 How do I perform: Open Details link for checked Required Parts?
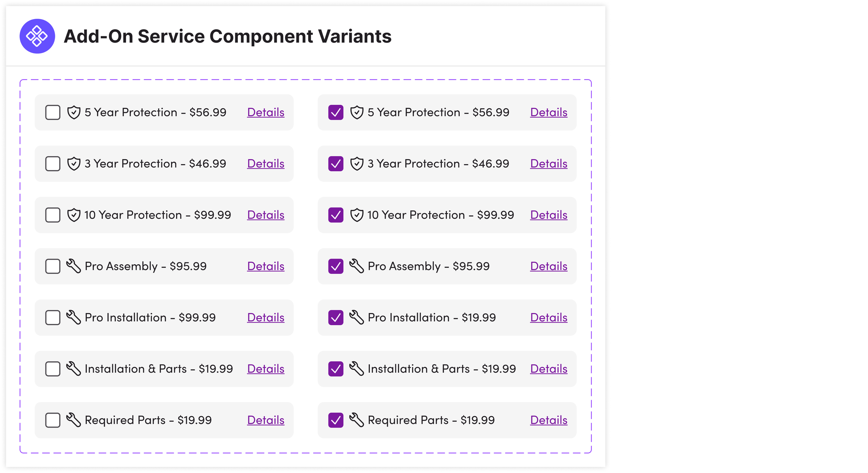(549, 420)
